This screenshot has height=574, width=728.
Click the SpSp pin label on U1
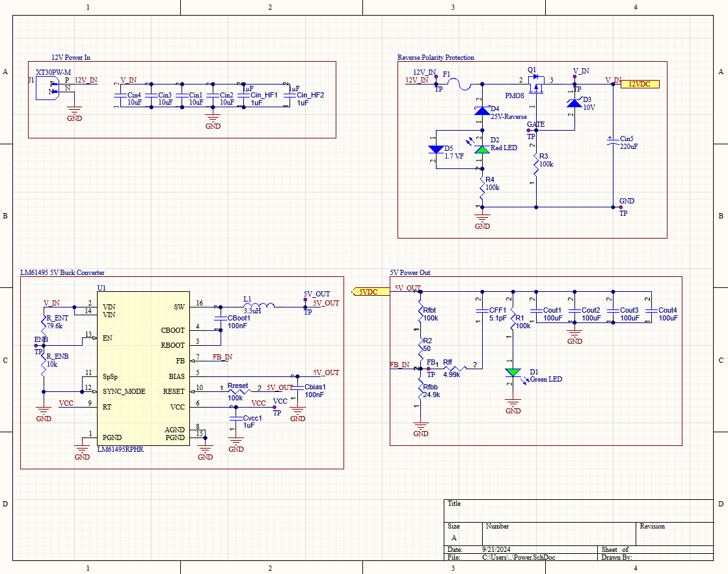tap(110, 376)
